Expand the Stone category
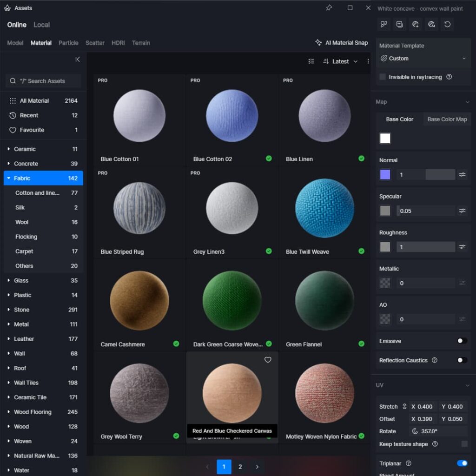 (x=9, y=310)
